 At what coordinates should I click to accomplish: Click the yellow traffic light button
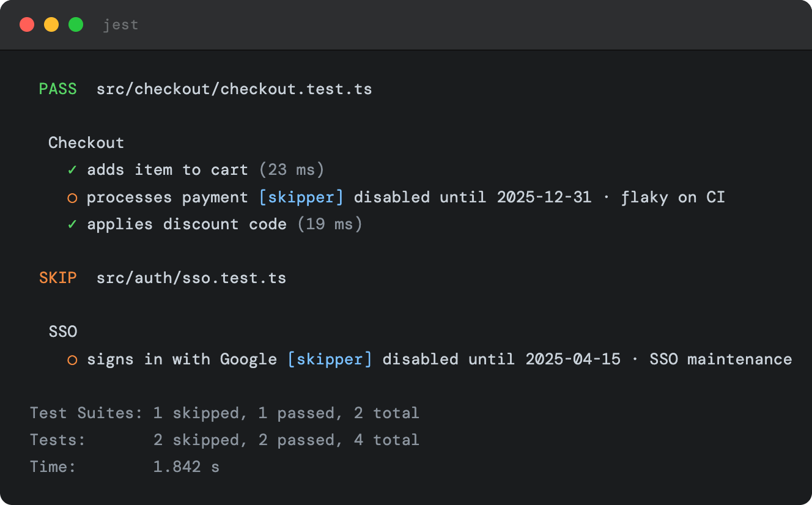[x=51, y=24]
